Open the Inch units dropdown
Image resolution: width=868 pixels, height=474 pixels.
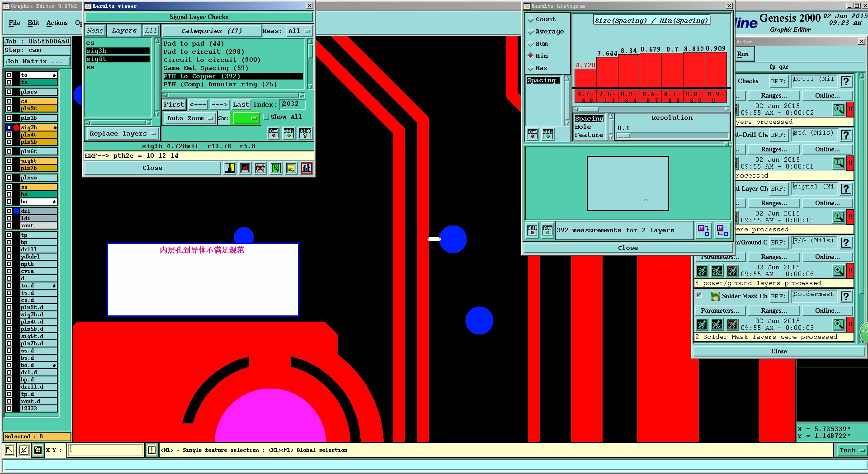tap(851, 450)
